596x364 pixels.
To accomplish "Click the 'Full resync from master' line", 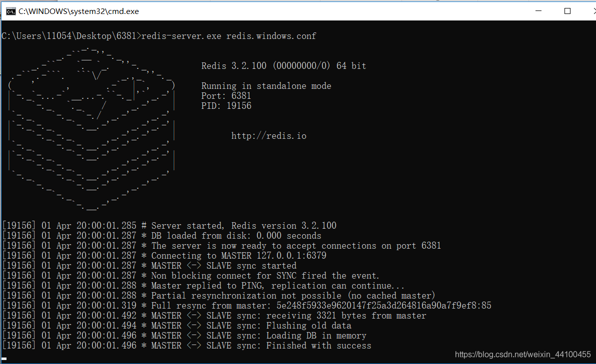I will click(246, 306).
